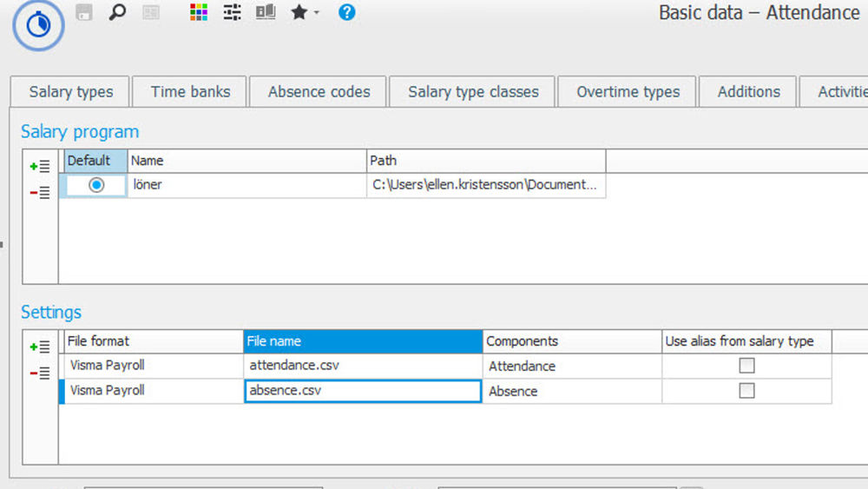Click the sliders settings icon in toolbar
The width and height of the screenshot is (868, 489).
coord(232,13)
